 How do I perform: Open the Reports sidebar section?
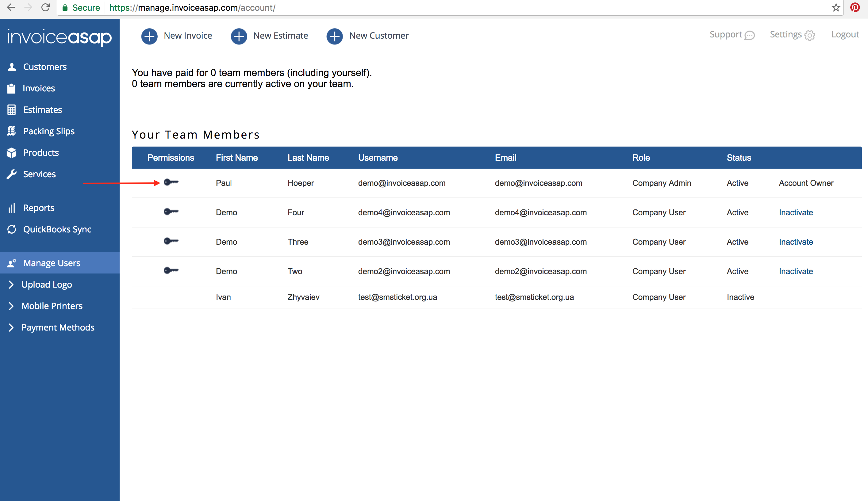tap(39, 208)
